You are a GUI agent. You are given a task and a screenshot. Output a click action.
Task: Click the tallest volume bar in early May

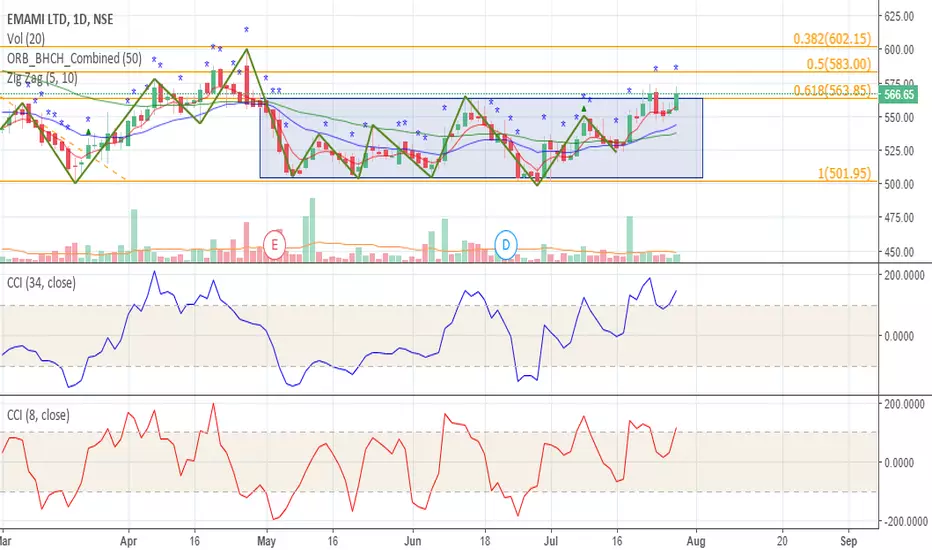click(313, 230)
